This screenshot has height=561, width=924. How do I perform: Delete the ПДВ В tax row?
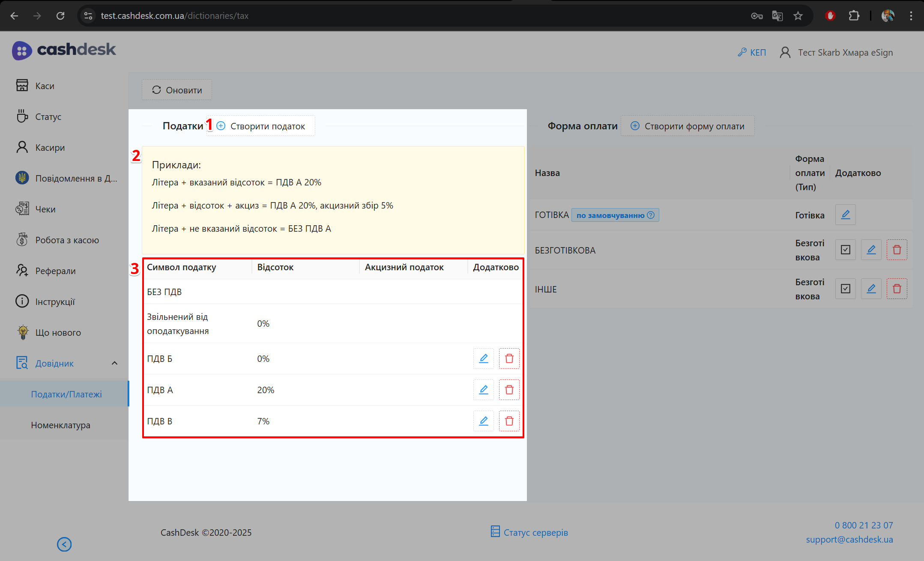(509, 421)
